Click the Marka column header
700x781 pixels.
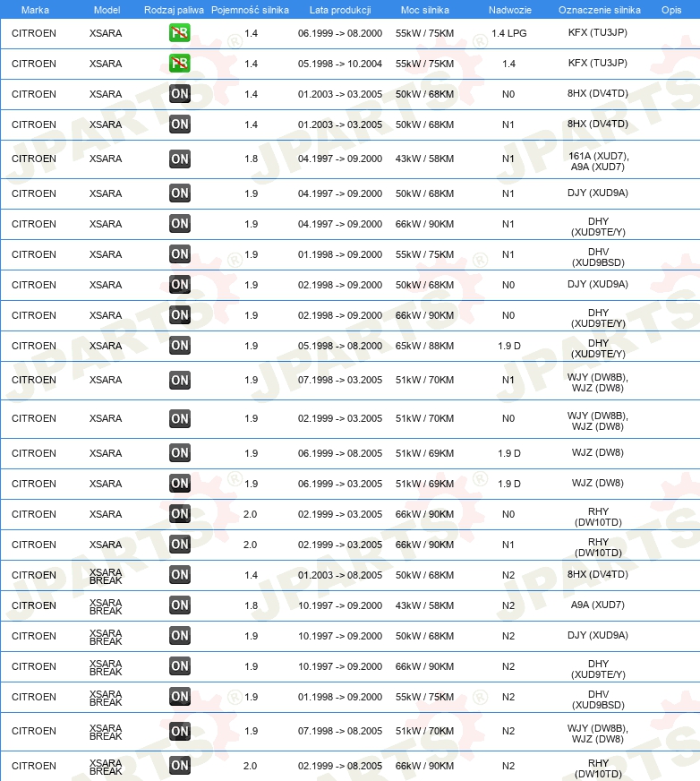click(x=35, y=10)
